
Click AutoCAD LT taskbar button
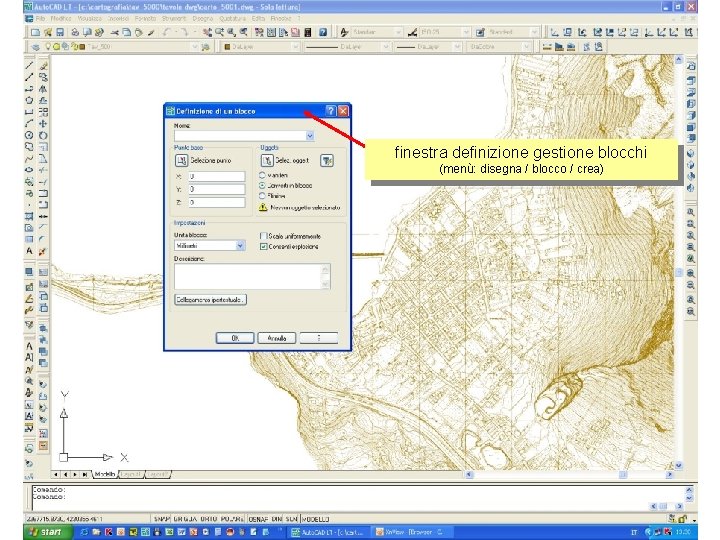point(330,532)
